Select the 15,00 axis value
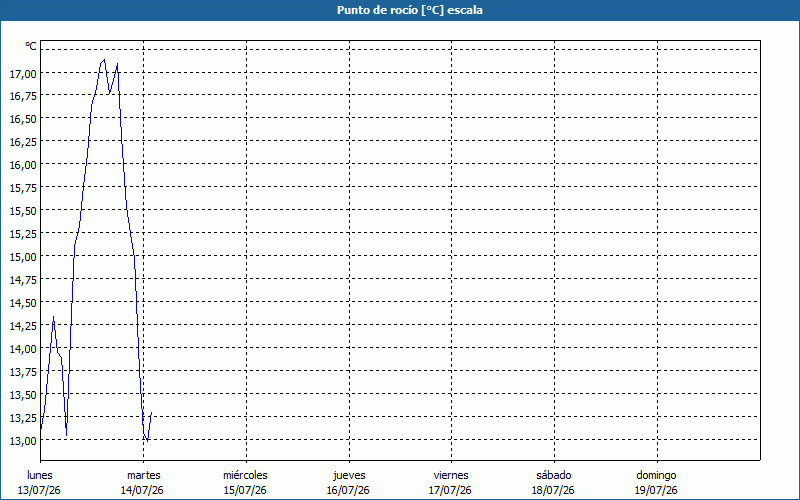Viewport: 800px width, 500px height. pyautogui.click(x=23, y=256)
